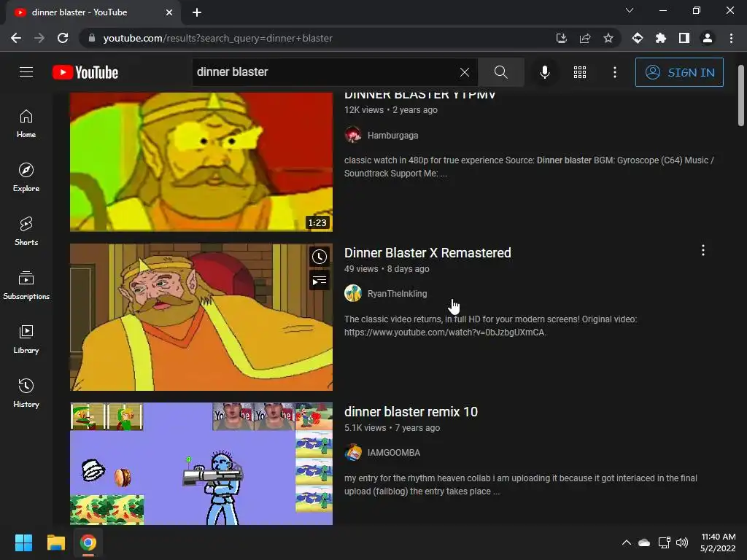
Task: Reload the YouTube results page
Action: tap(63, 38)
